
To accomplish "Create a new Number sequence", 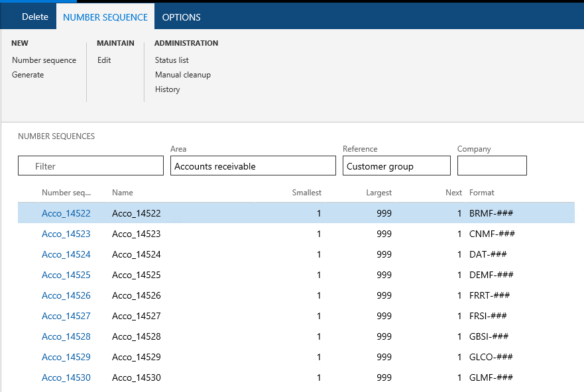I will point(44,60).
